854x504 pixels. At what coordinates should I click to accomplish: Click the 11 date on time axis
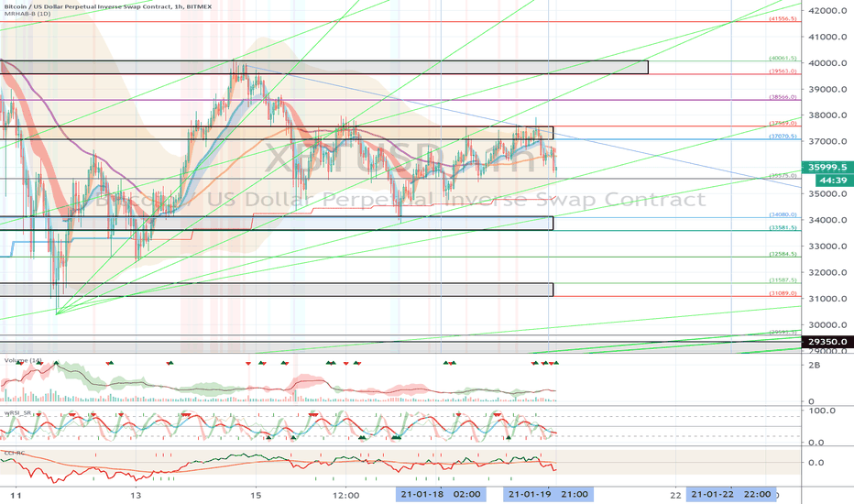tap(16, 495)
